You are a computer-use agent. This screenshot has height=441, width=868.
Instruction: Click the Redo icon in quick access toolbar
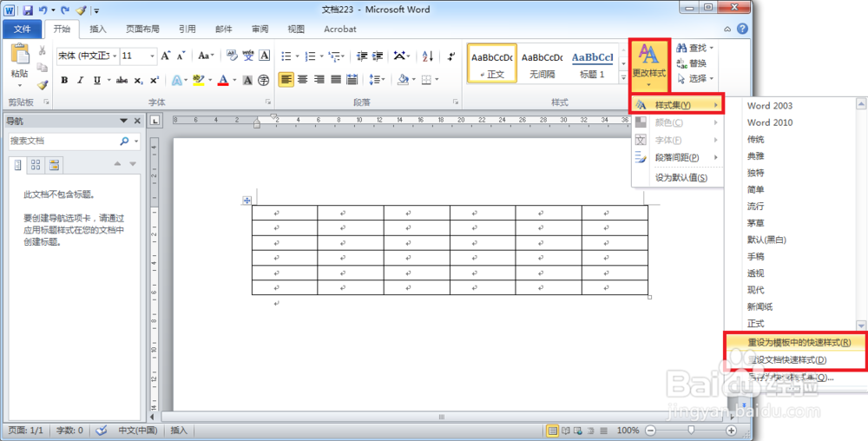click(65, 10)
